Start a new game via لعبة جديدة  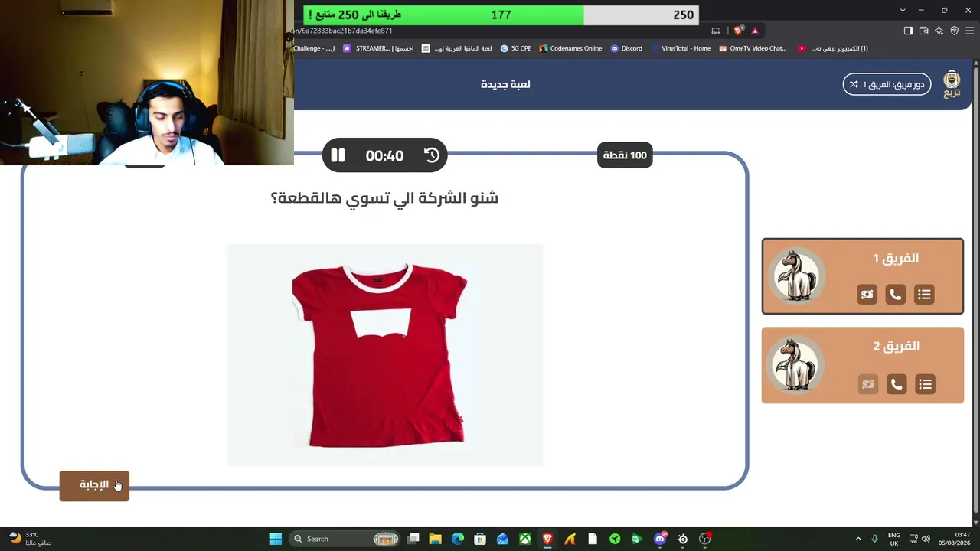point(505,84)
